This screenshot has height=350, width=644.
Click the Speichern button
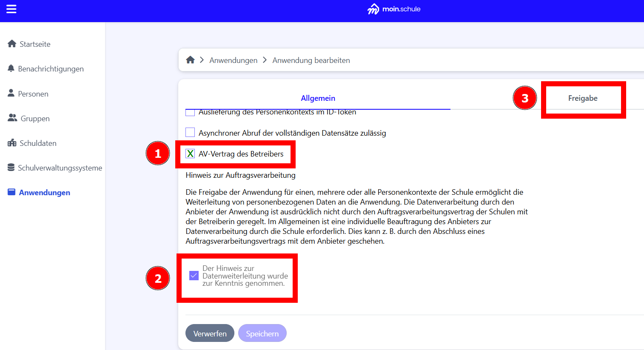(x=262, y=333)
